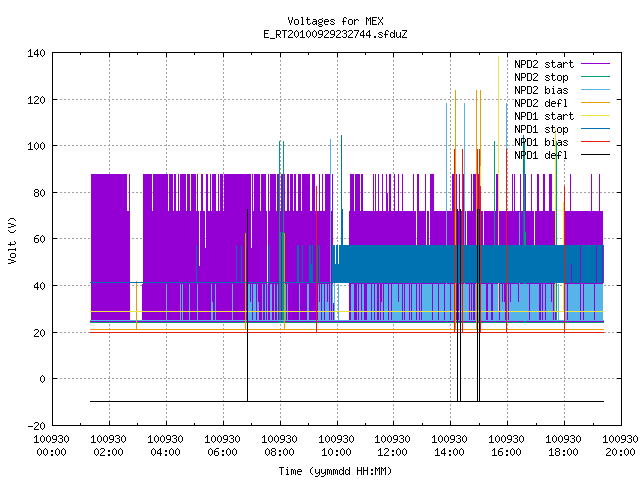Click the 100 y-axis tick label
The width and height of the screenshot is (640, 480).
click(x=36, y=146)
